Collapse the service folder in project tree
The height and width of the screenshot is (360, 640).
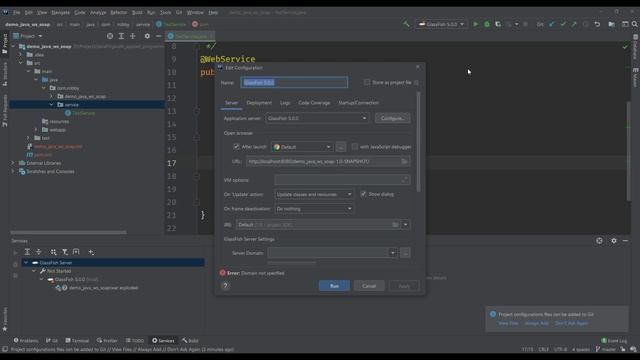51,104
